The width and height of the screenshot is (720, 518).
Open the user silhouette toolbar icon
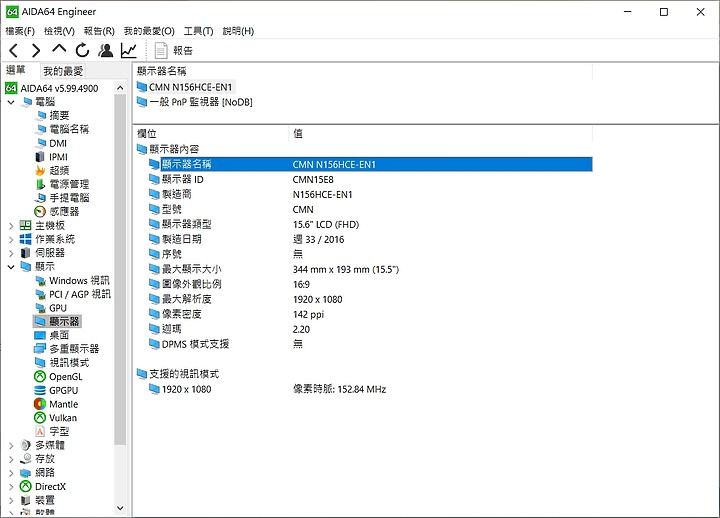coord(106,50)
